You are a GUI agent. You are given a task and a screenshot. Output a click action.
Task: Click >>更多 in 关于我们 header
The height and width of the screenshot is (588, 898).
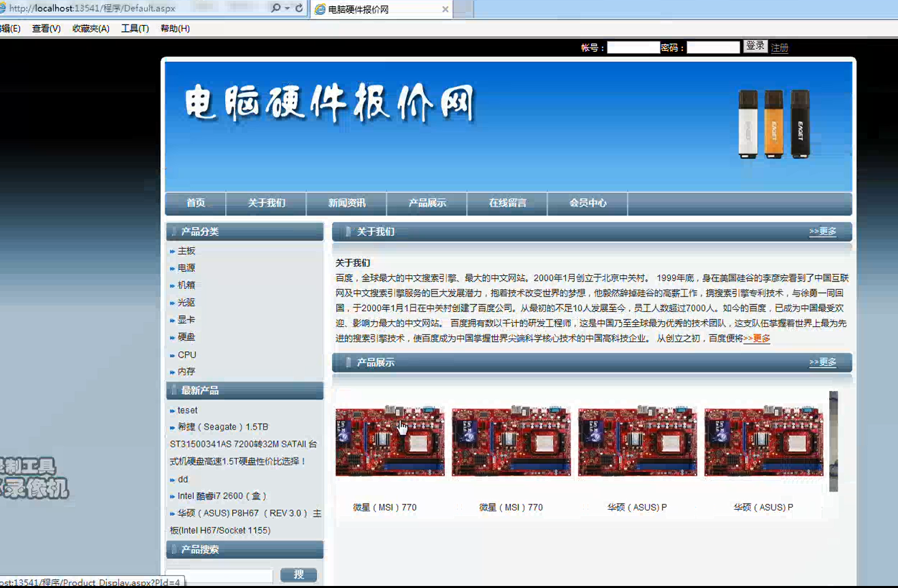pyautogui.click(x=822, y=232)
